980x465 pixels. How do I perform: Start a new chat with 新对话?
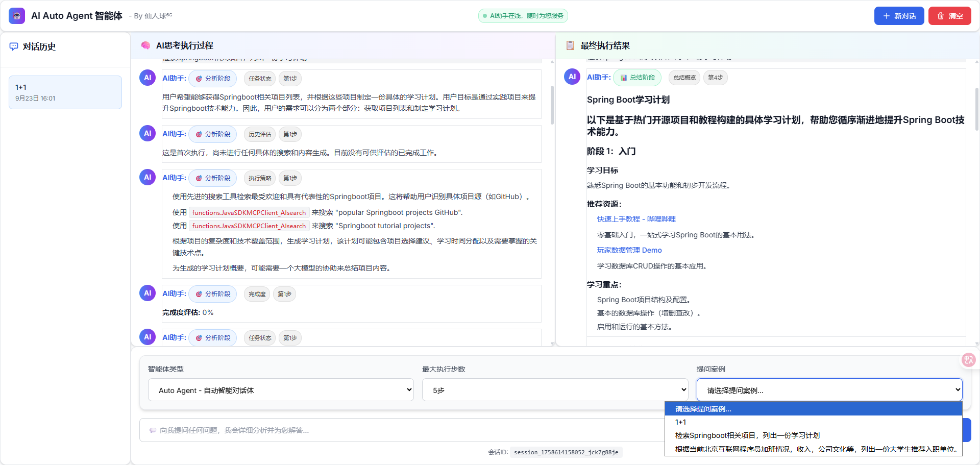(899, 16)
